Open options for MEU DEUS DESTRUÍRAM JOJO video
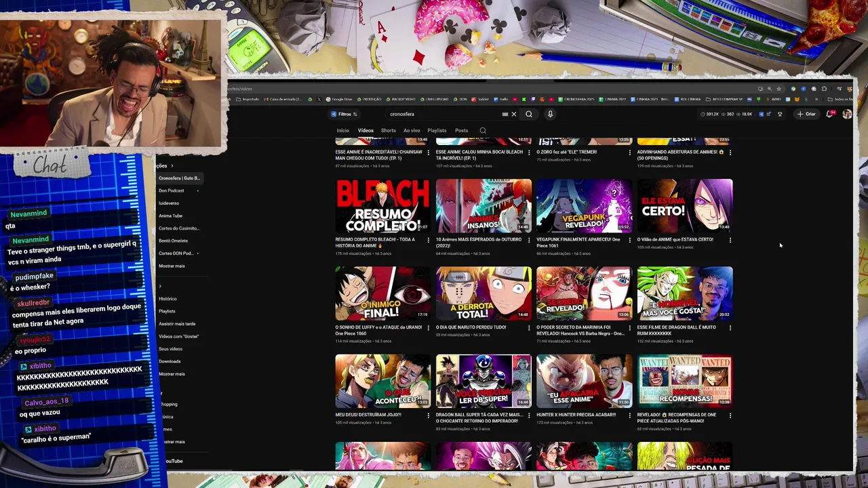 (x=428, y=415)
